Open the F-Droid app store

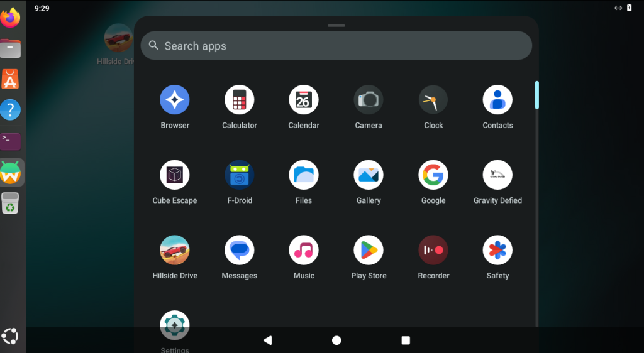click(240, 175)
